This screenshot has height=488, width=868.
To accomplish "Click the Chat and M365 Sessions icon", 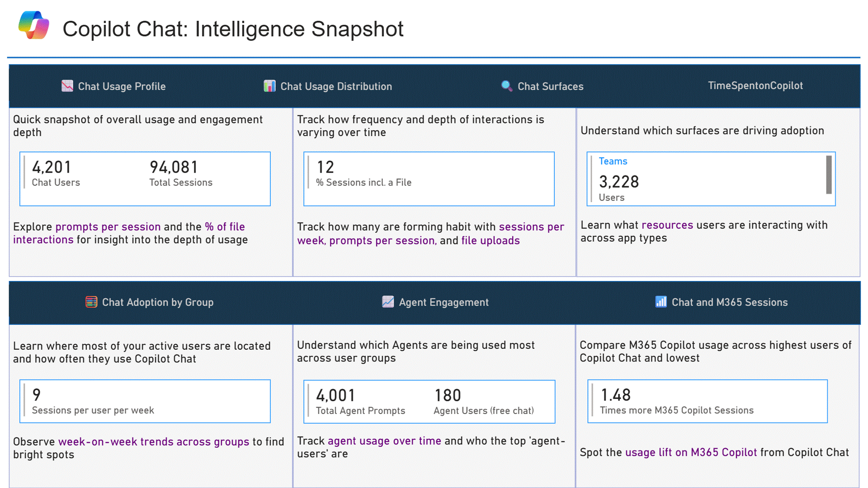I will [660, 302].
